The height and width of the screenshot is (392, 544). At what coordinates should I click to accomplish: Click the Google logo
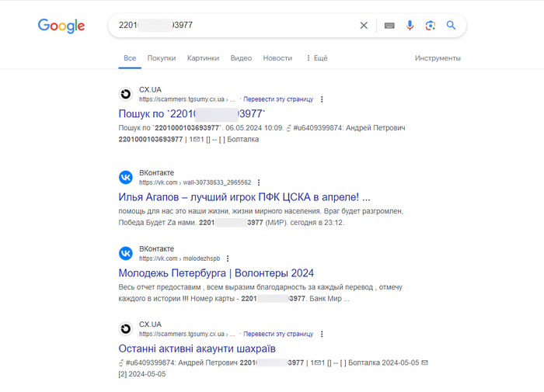pyautogui.click(x=61, y=26)
